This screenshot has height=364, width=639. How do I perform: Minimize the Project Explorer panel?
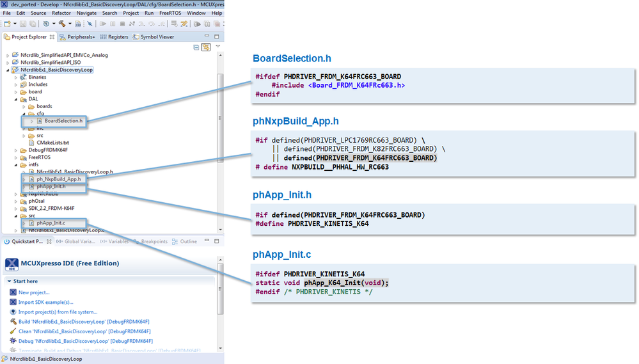pyautogui.click(x=207, y=36)
